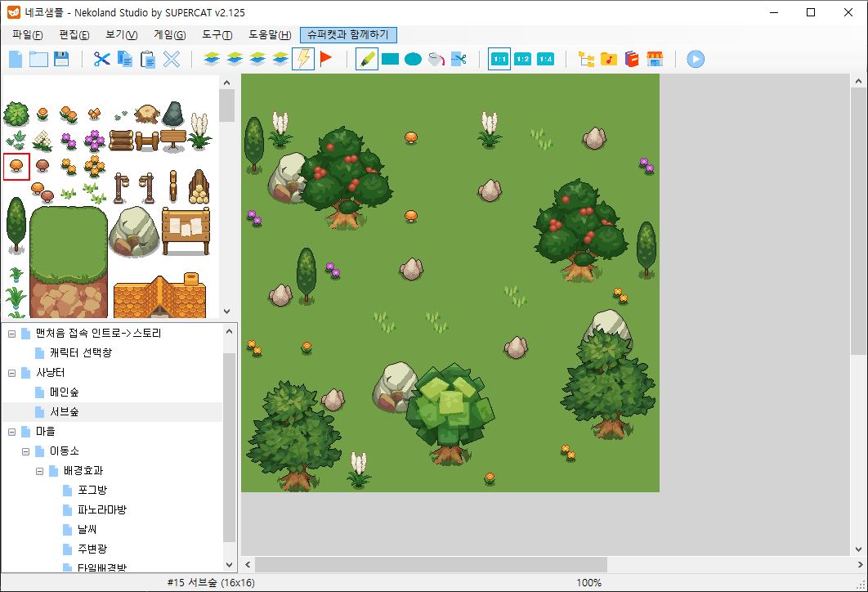Screen dimensions: 868x592
Task: Collapse the 맨처음 접속 인트로->스토리 node
Action: point(11,334)
